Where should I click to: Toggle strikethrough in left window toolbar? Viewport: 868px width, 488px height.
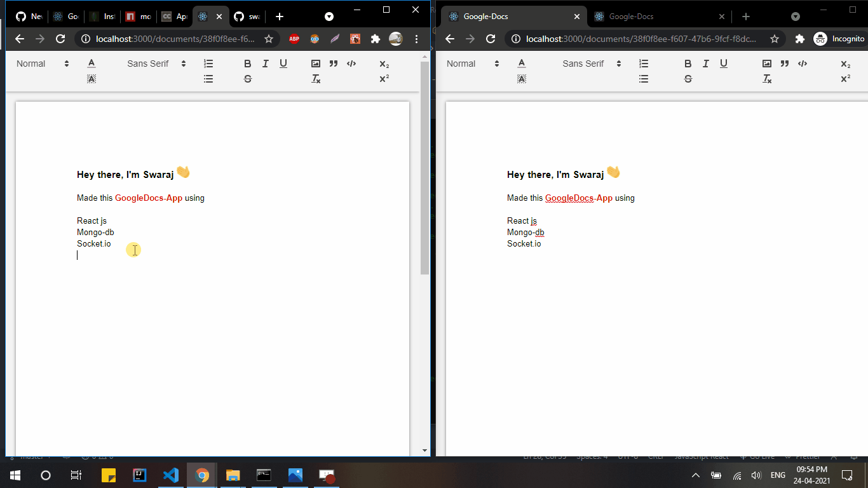[x=248, y=79]
